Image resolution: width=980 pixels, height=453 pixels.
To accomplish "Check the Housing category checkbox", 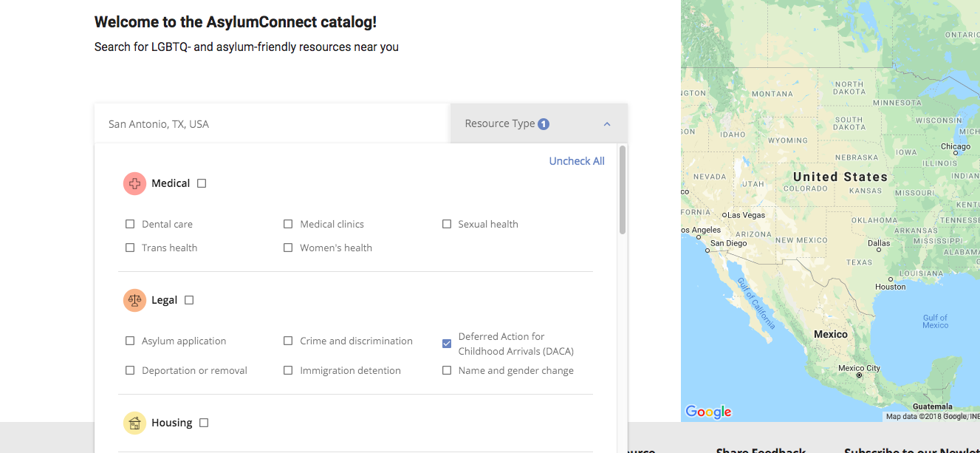I will coord(204,423).
